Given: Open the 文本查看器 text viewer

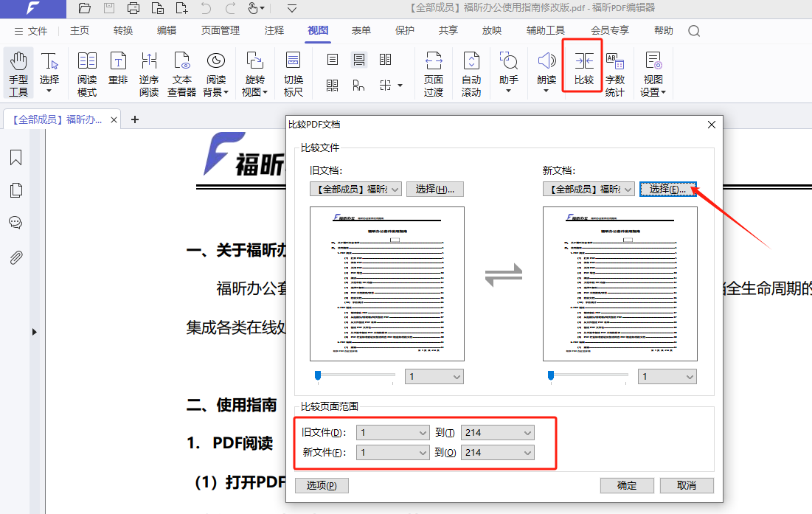Looking at the screenshot, I should click(x=181, y=74).
